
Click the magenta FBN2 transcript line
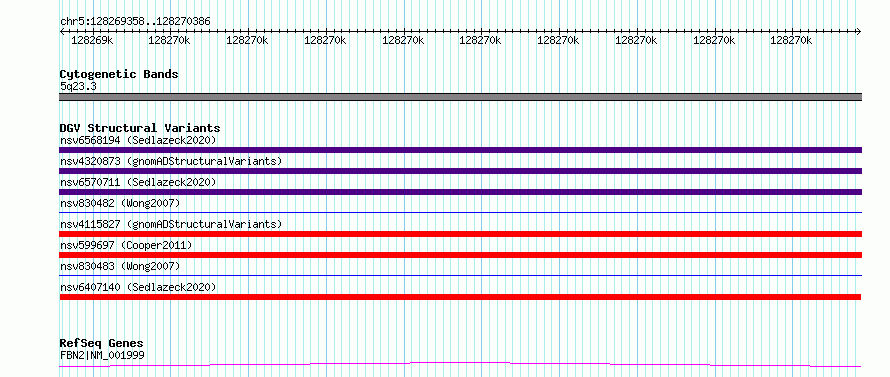pyautogui.click(x=460, y=364)
